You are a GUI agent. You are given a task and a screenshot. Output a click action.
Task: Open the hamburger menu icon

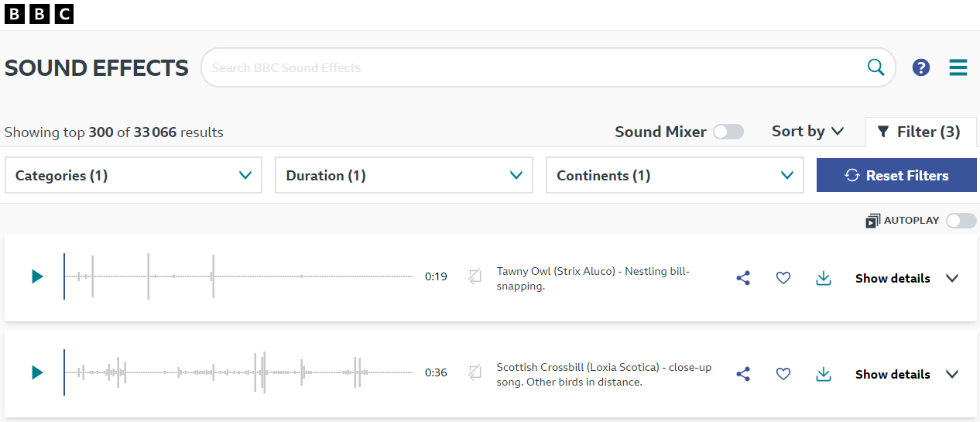coord(958,67)
